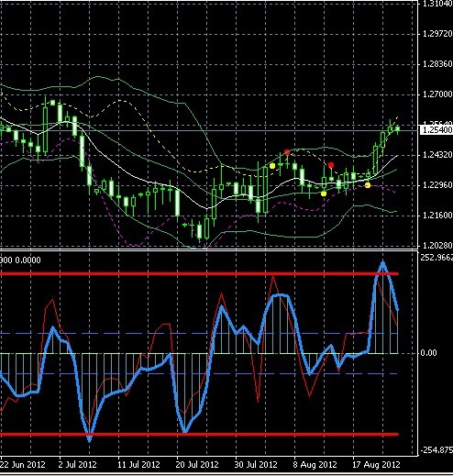Click the 1.20280 price axis label
The height and width of the screenshot is (476, 453).
(437, 245)
